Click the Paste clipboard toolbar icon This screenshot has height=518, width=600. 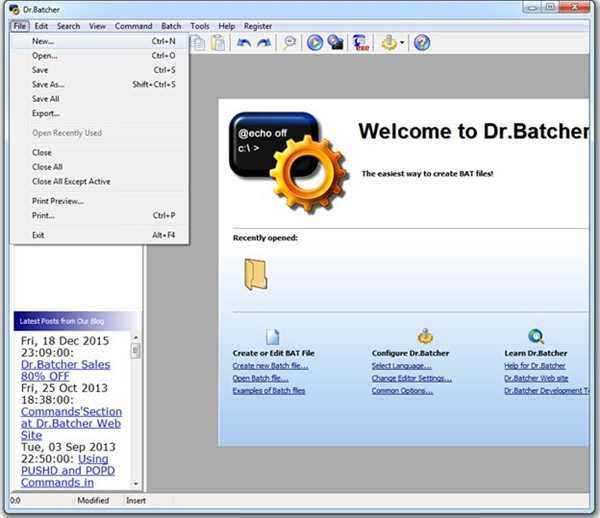click(218, 42)
